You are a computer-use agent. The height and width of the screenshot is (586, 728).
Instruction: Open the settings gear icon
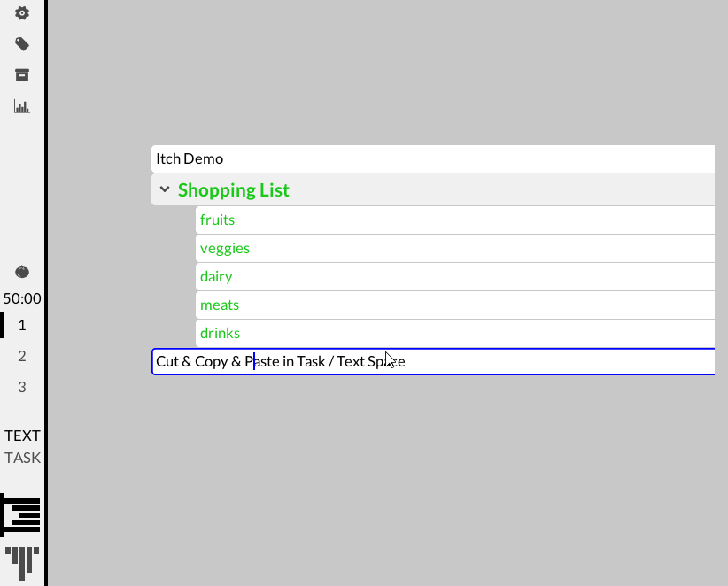pyautogui.click(x=22, y=13)
